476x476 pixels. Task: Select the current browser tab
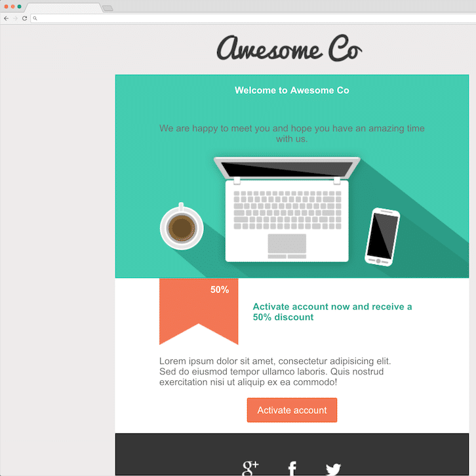click(64, 8)
